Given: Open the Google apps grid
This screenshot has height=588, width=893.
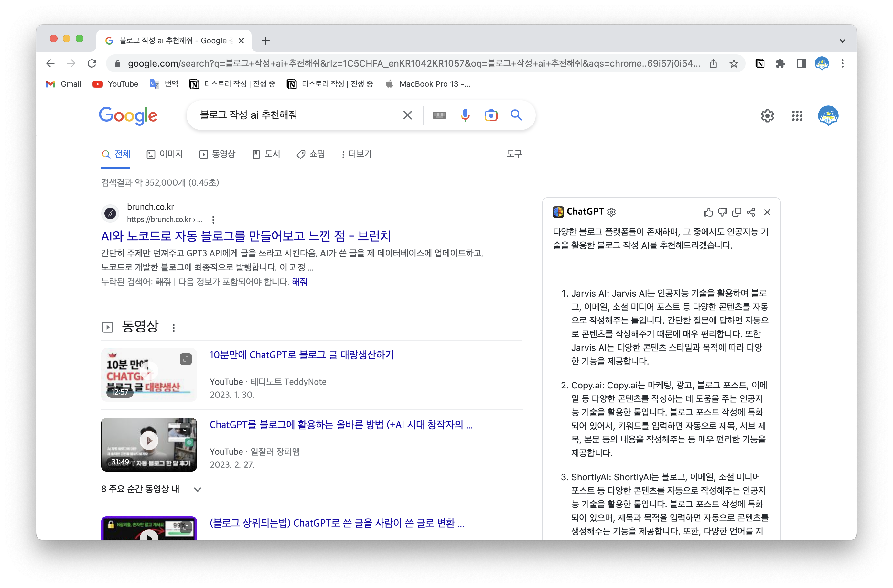Looking at the screenshot, I should coord(797,116).
